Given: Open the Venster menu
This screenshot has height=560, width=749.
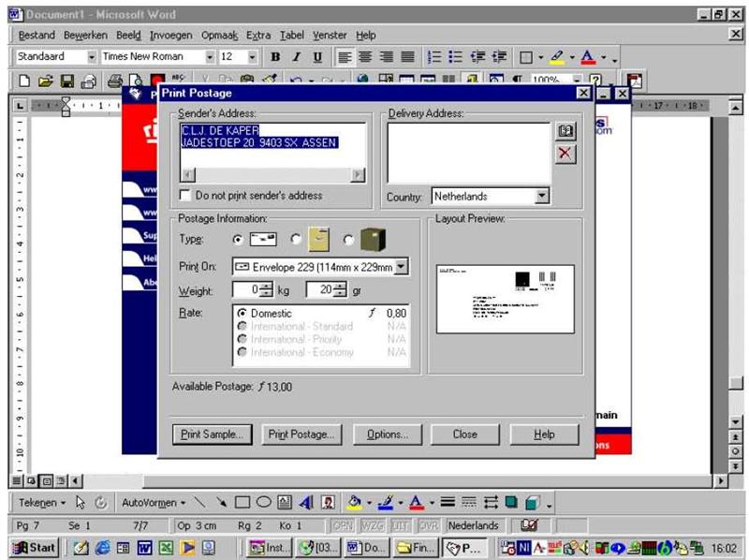Looking at the screenshot, I should [x=330, y=36].
